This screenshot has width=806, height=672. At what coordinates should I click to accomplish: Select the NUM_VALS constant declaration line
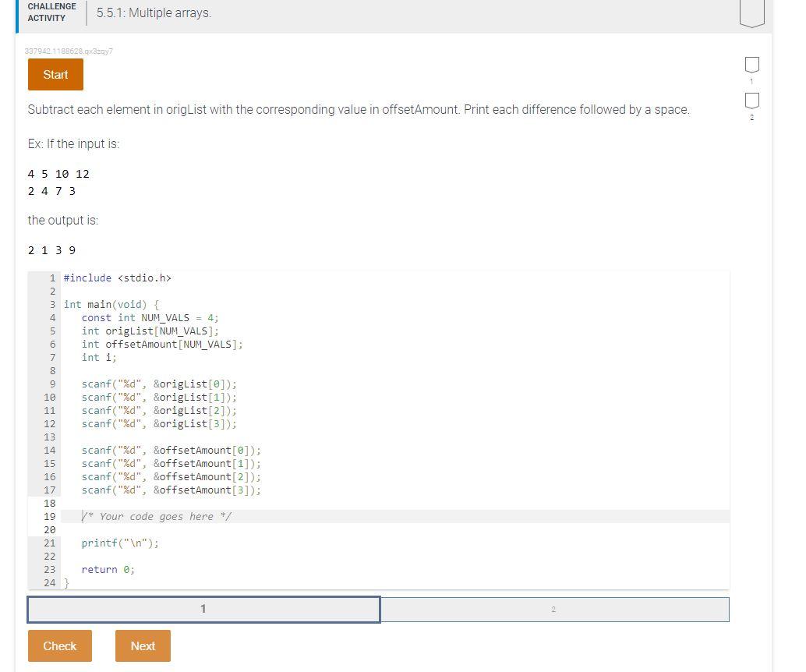point(150,317)
